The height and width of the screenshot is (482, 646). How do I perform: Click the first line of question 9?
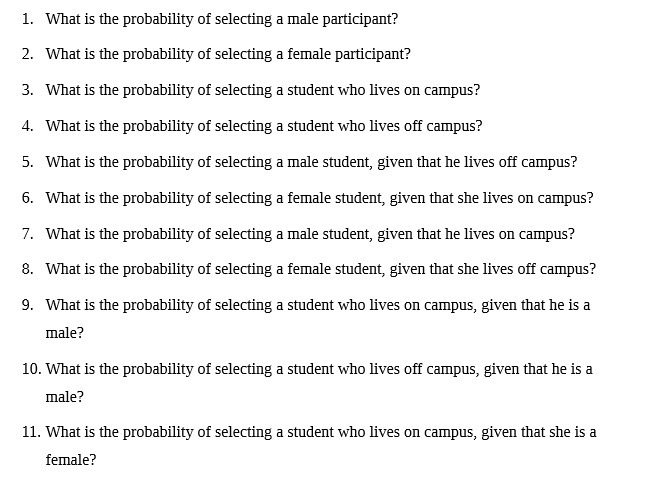coord(318,305)
